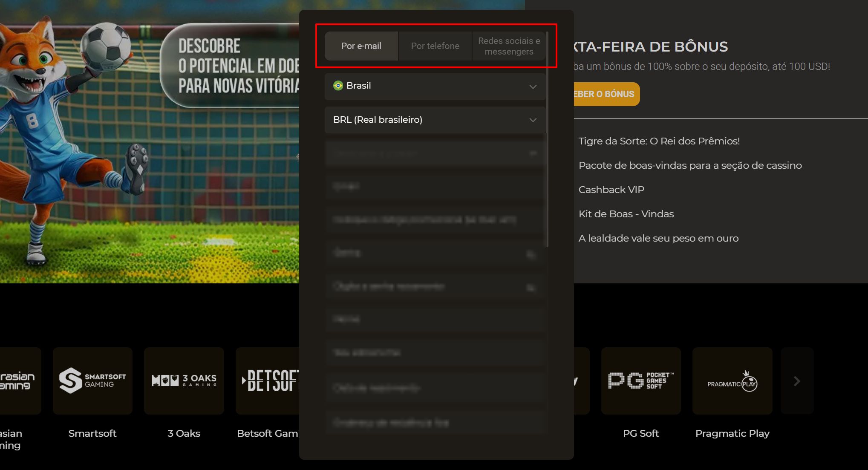Viewport: 868px width, 470px height.
Task: Open Redes sociais e messengers tab
Action: pyautogui.click(x=509, y=46)
